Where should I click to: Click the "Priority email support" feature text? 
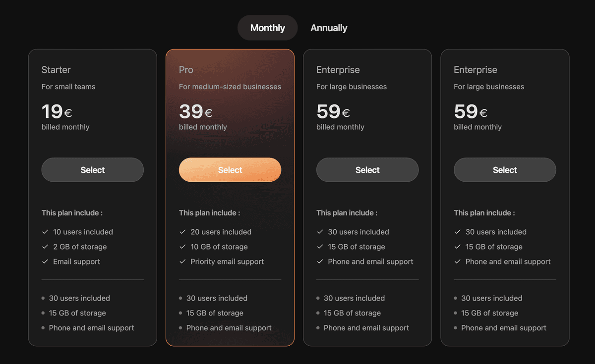(227, 261)
